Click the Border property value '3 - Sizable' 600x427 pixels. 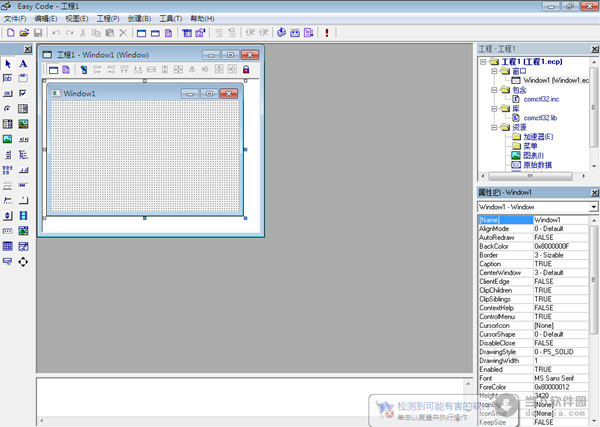coord(561,255)
